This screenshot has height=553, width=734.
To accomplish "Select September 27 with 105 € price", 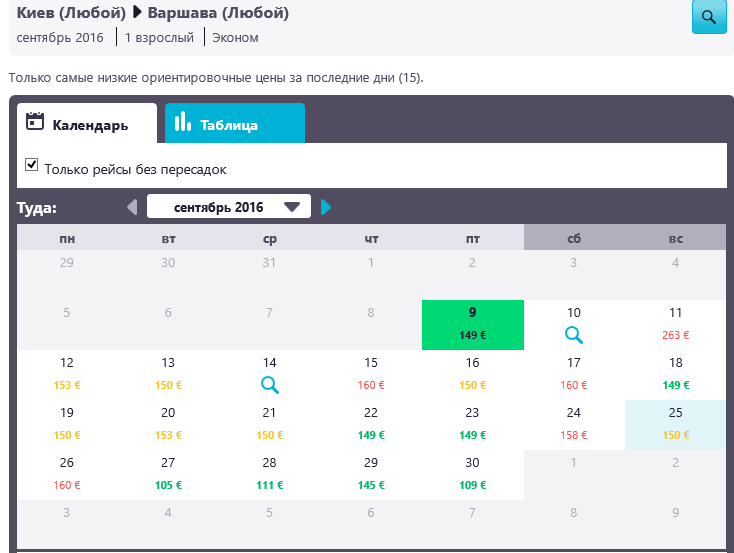I will (168, 474).
